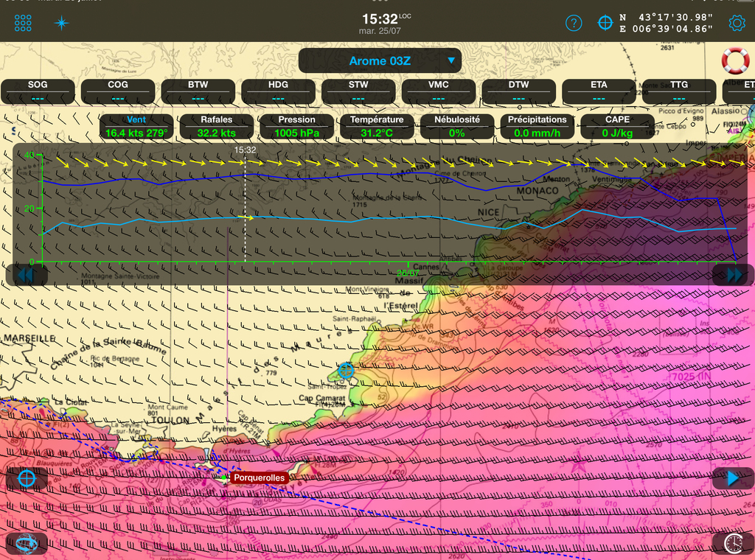Select the CAPE weather parameter

click(x=617, y=127)
